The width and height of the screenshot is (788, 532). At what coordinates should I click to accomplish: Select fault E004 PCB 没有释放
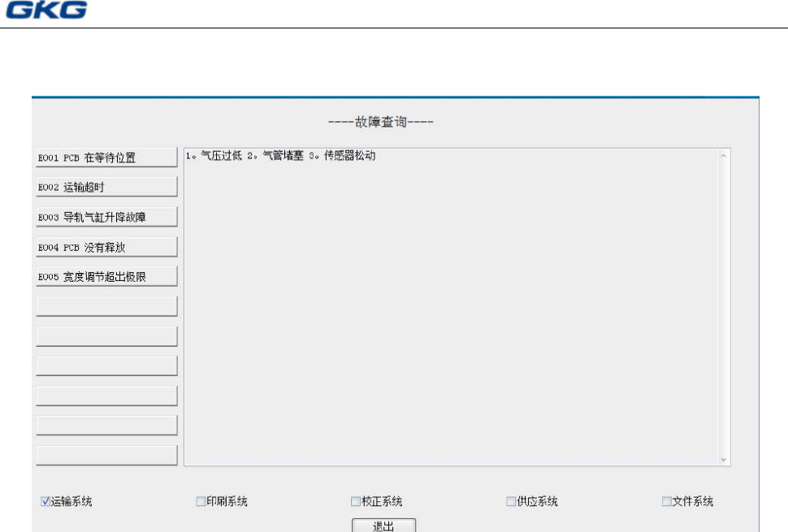click(x=106, y=247)
